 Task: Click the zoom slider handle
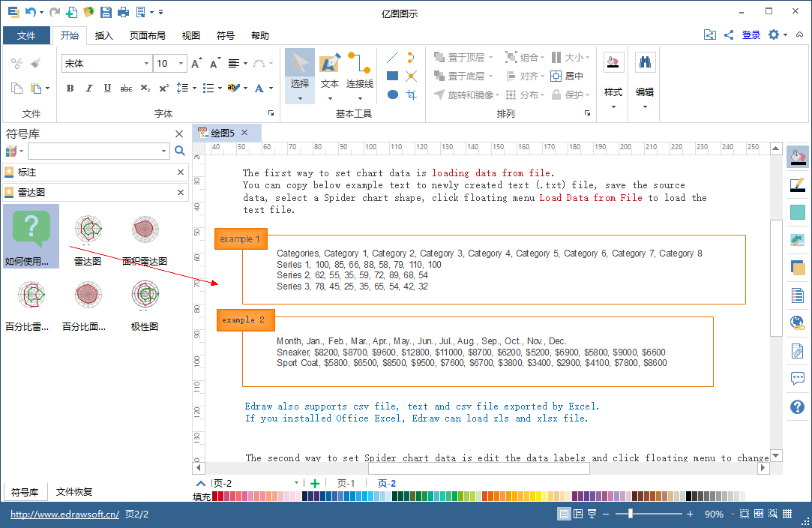tap(631, 514)
